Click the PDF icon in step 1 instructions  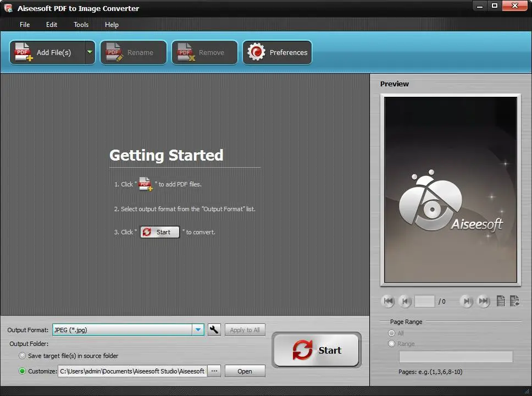[x=145, y=184]
